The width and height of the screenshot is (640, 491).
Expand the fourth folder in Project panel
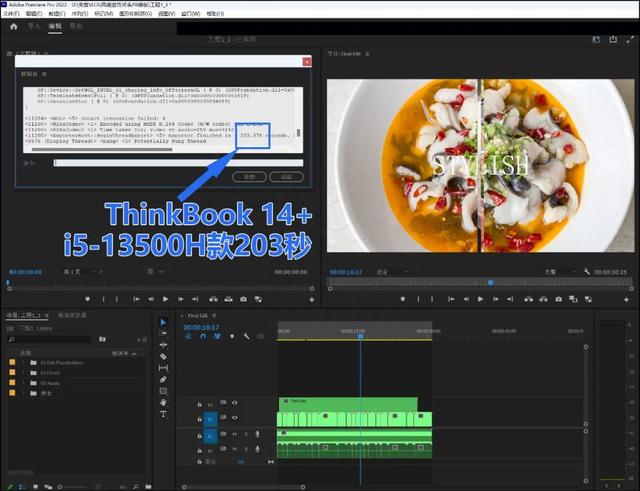click(x=23, y=393)
